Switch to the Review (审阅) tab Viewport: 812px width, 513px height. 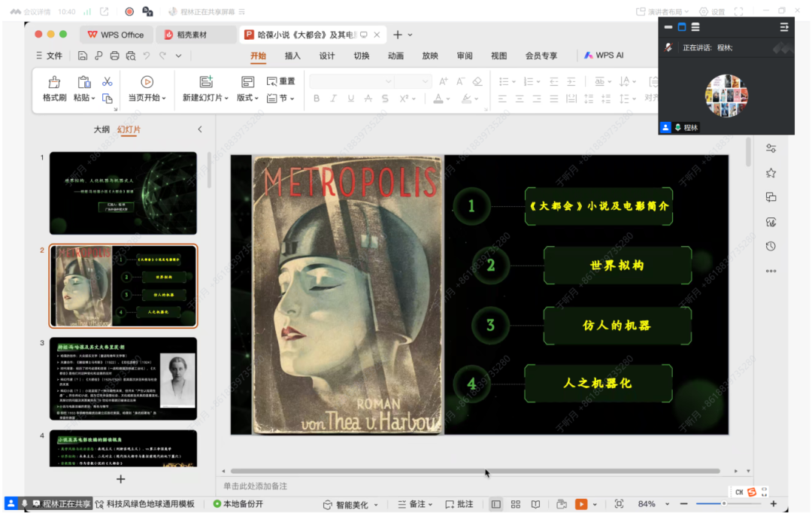click(465, 56)
